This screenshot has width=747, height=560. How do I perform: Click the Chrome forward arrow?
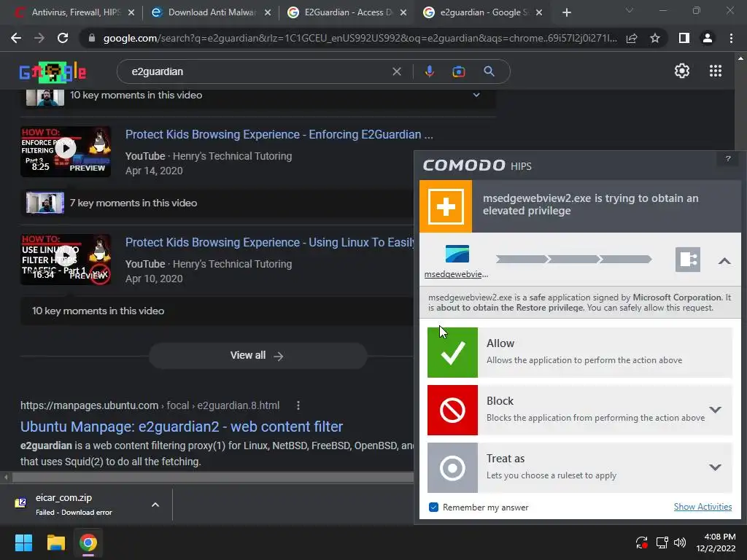click(39, 38)
